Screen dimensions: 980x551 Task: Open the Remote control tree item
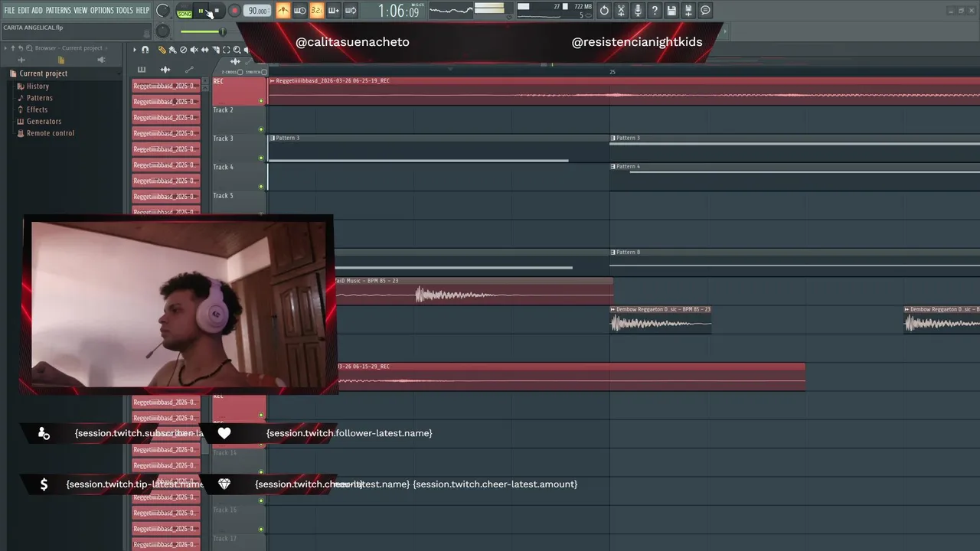tap(45, 133)
